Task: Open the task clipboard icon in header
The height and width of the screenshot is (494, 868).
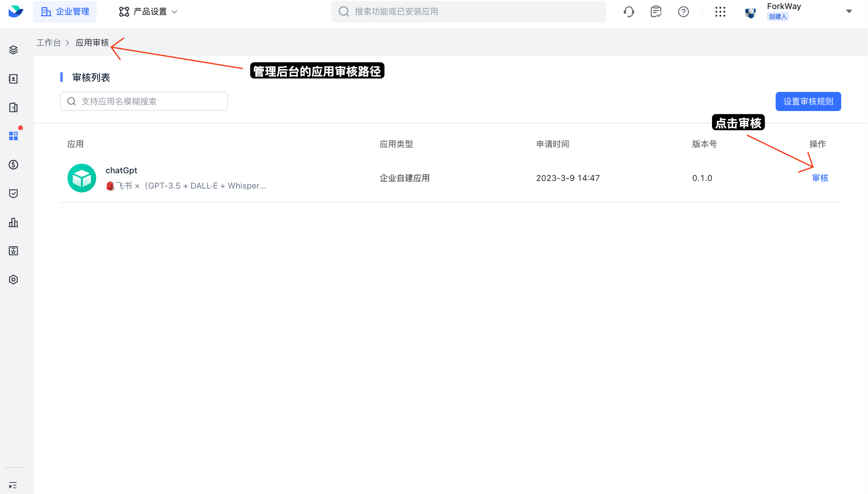Action: tap(656, 11)
